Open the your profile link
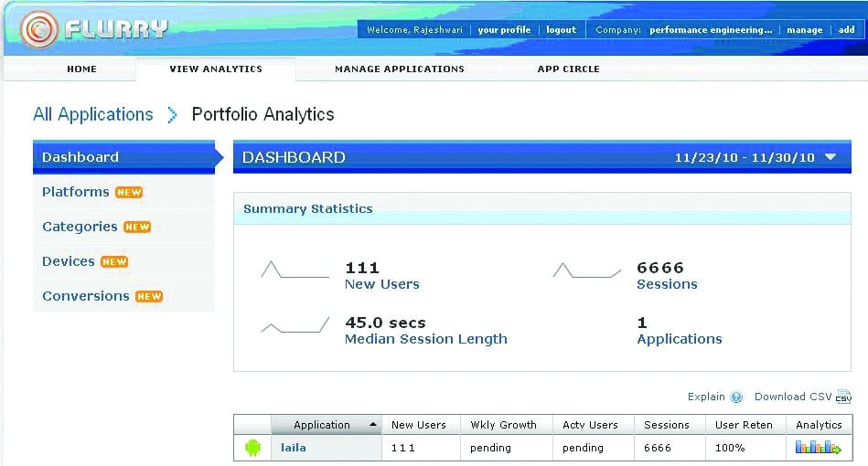The width and height of the screenshot is (868, 466). pyautogui.click(x=504, y=30)
